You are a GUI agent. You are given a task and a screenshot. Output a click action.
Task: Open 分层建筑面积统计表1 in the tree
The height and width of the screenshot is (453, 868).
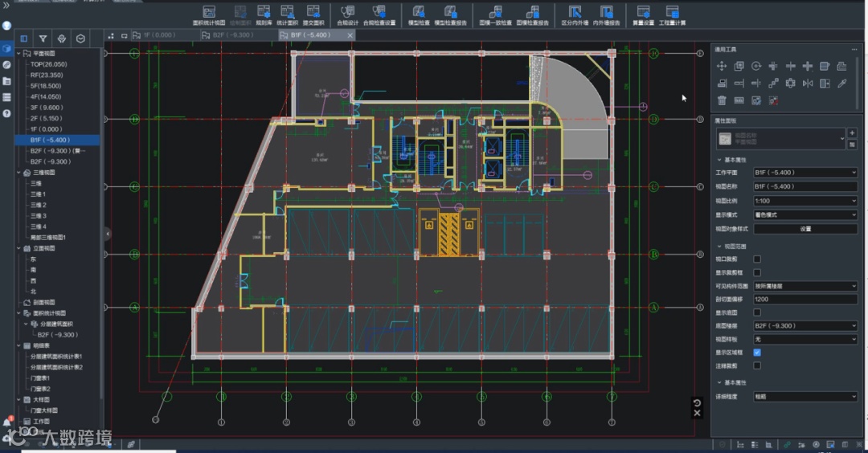click(56, 356)
